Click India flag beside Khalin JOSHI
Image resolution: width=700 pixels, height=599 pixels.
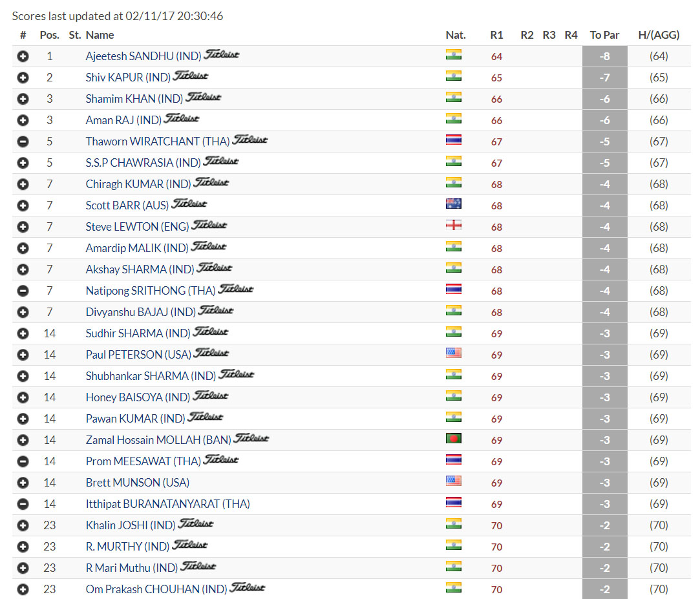point(454,523)
